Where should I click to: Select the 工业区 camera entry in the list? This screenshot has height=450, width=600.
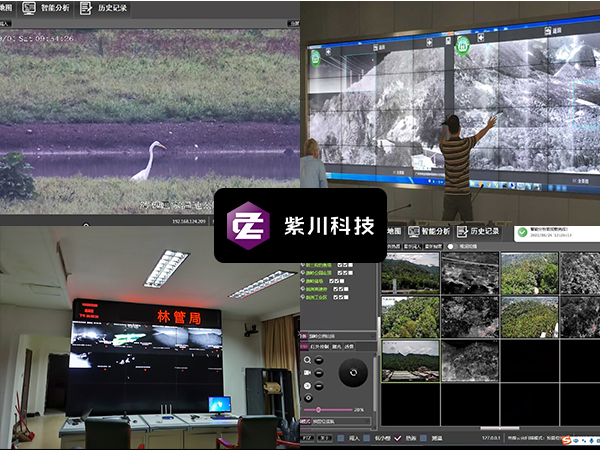(316, 297)
